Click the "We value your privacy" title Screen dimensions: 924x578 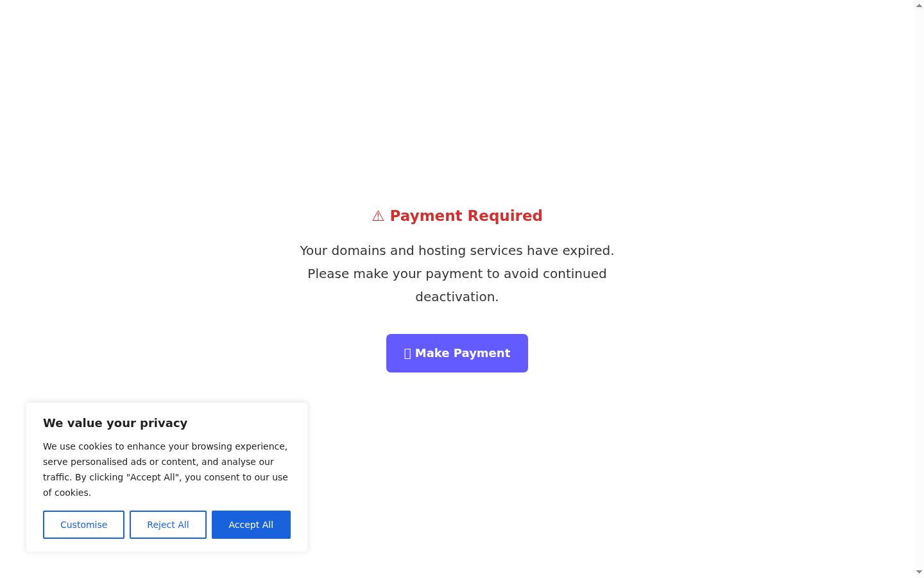pos(116,423)
